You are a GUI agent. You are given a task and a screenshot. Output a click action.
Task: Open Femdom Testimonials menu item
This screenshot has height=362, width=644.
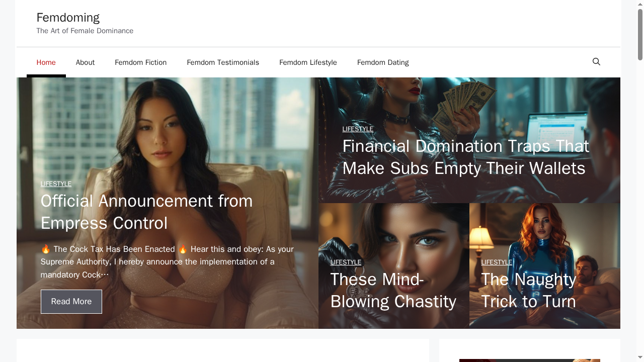click(x=223, y=62)
